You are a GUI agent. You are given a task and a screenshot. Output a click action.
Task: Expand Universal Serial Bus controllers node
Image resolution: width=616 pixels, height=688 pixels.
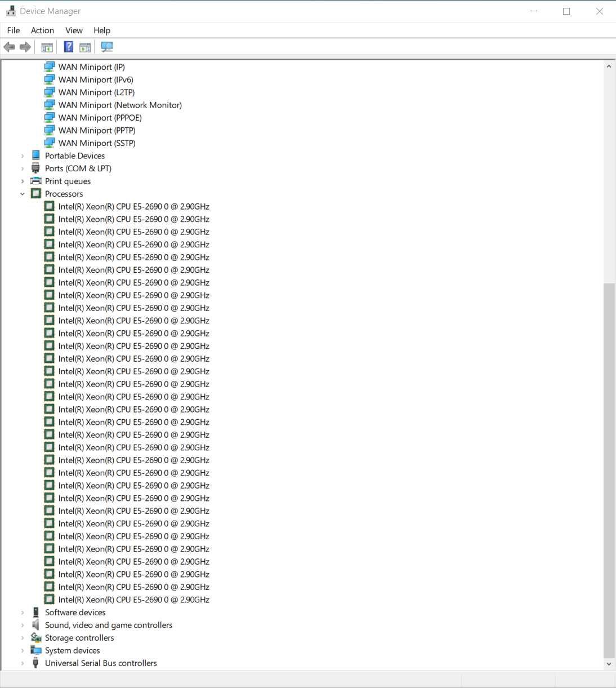[23, 663]
